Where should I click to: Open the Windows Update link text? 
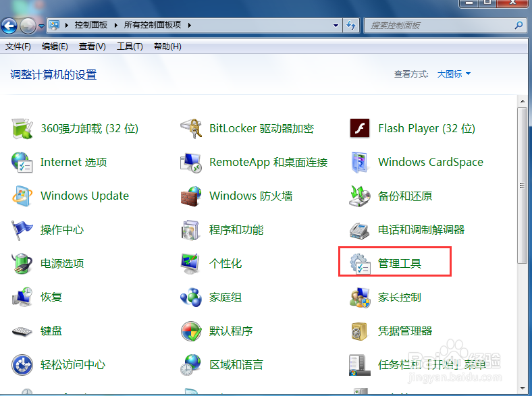click(84, 196)
